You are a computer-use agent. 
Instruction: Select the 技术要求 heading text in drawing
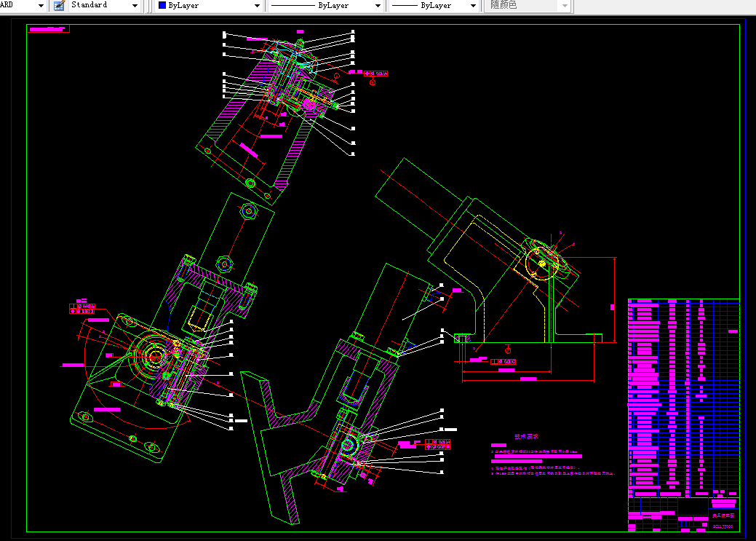pos(526,436)
